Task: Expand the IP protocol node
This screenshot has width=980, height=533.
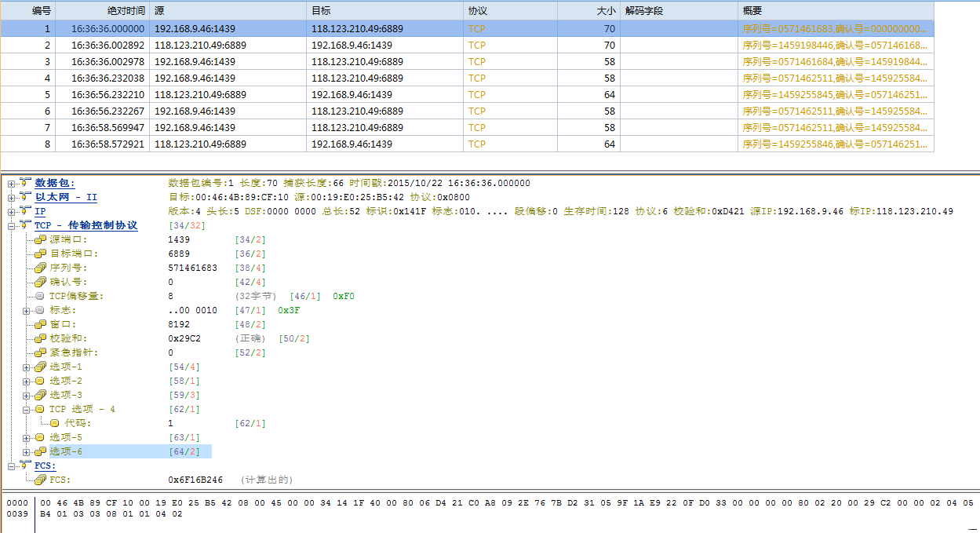Action: tap(11, 212)
